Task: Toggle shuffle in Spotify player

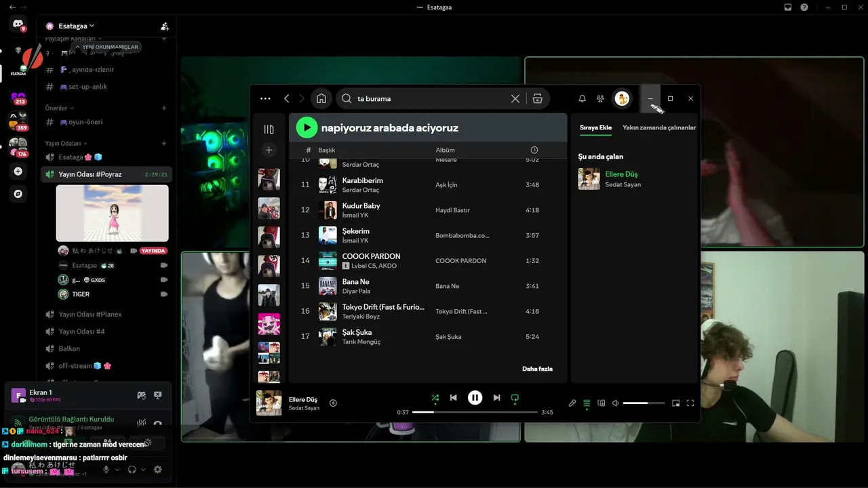Action: [435, 398]
